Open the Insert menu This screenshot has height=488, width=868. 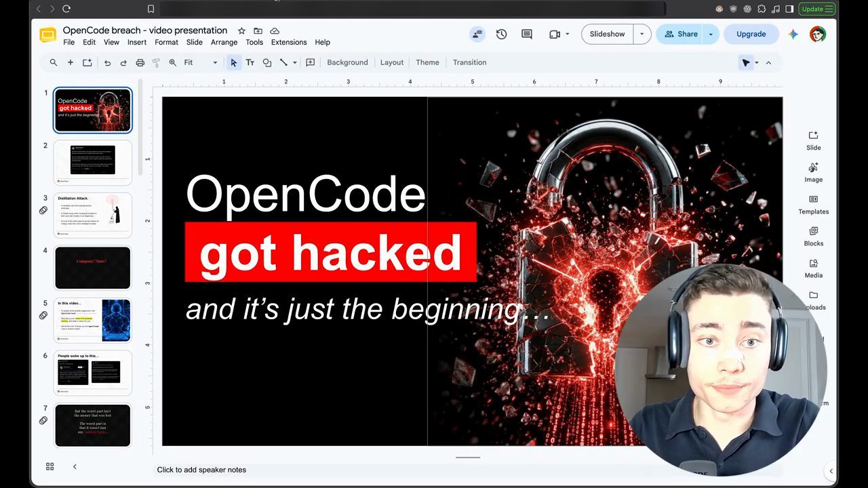[137, 42]
